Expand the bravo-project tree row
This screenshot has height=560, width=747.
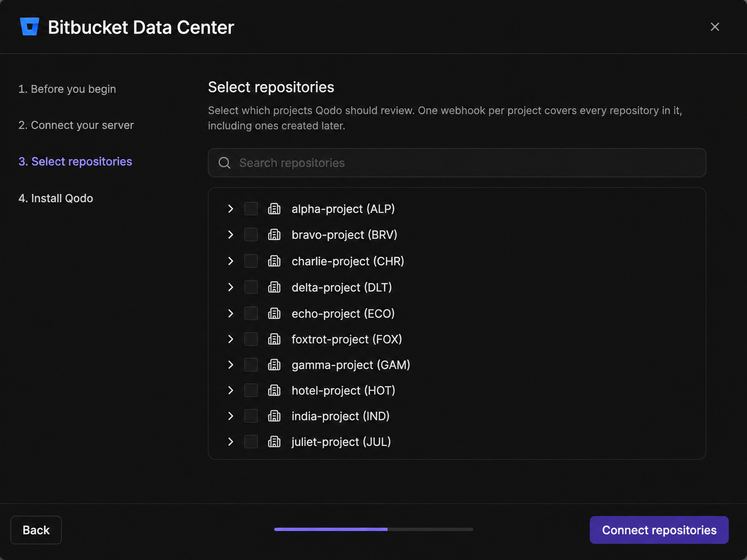(231, 235)
